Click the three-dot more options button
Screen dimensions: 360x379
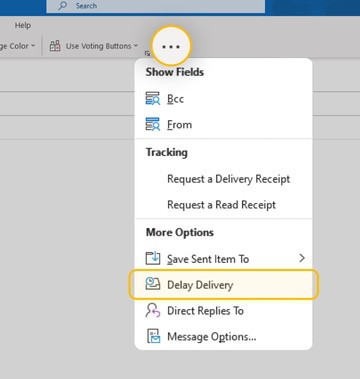point(171,46)
